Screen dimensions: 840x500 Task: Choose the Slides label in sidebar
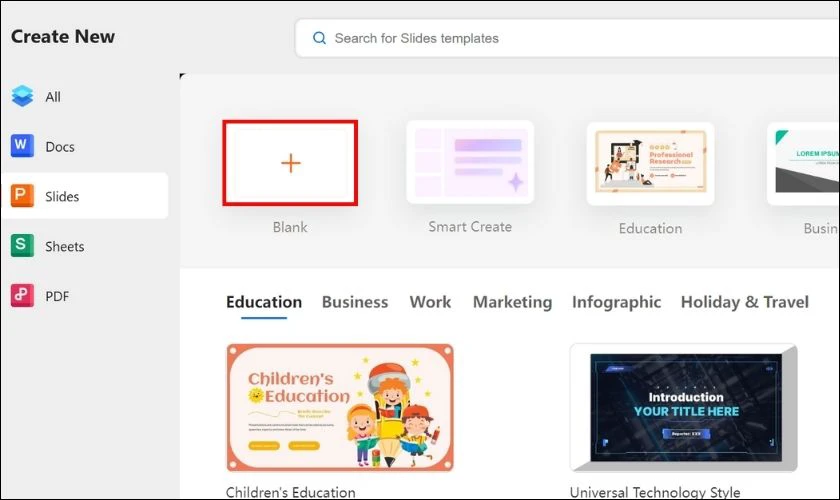point(62,197)
